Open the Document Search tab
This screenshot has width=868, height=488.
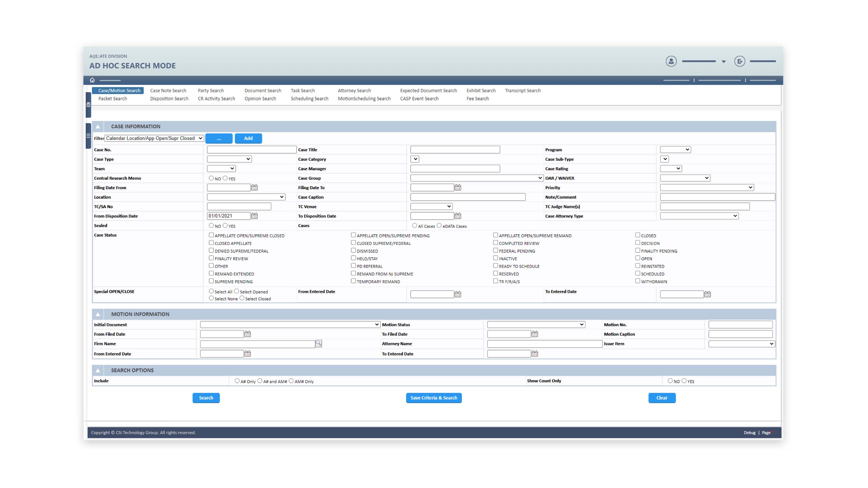[x=263, y=91]
